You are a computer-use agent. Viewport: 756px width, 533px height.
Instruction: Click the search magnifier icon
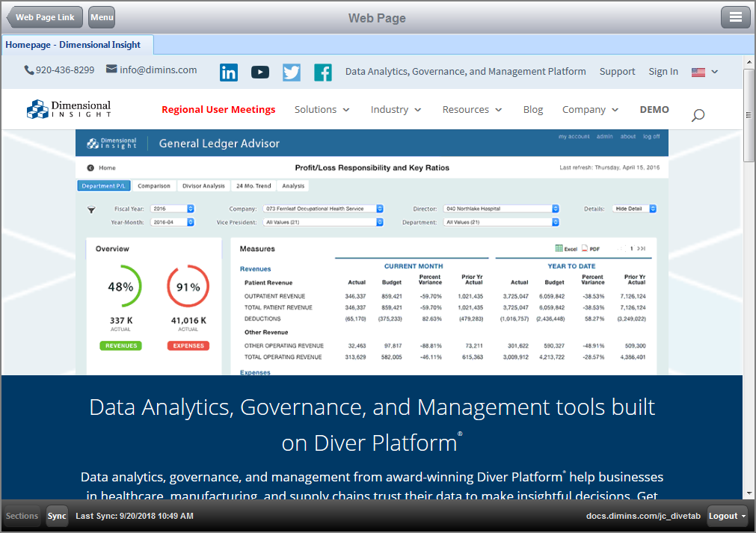point(698,115)
